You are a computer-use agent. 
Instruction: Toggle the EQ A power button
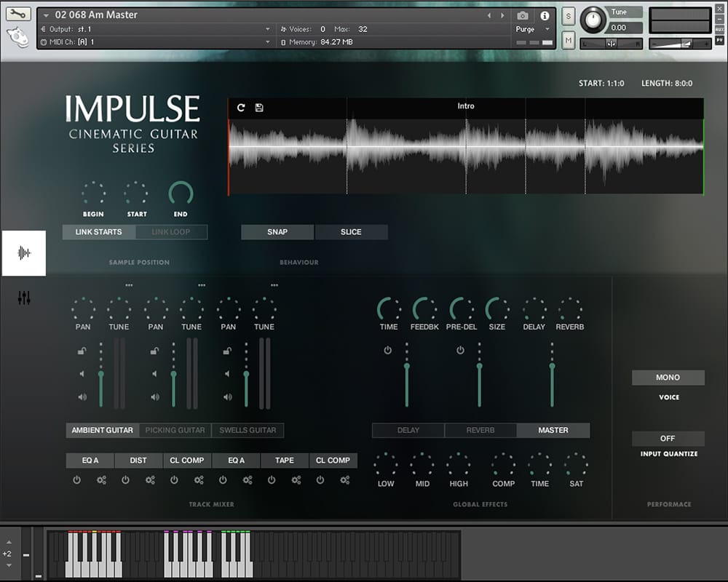point(76,480)
